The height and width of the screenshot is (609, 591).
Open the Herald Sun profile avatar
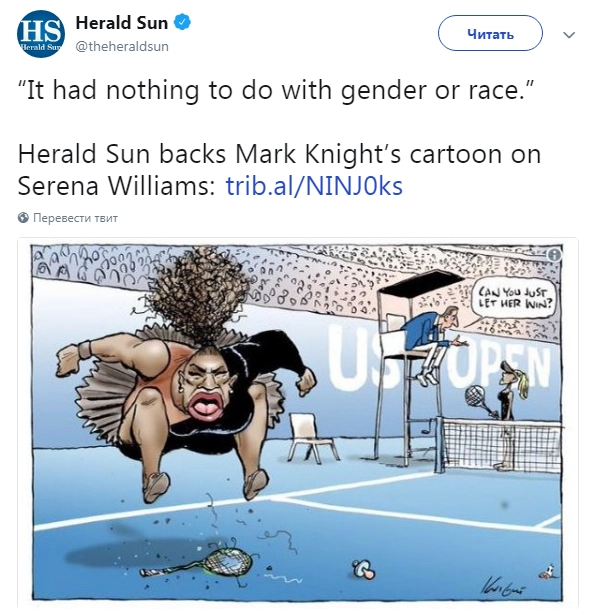41,34
